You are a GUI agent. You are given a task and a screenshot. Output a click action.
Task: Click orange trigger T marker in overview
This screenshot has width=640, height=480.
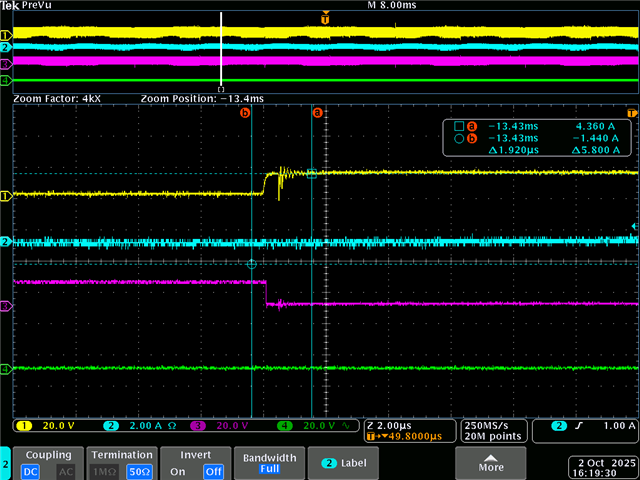(x=325, y=18)
